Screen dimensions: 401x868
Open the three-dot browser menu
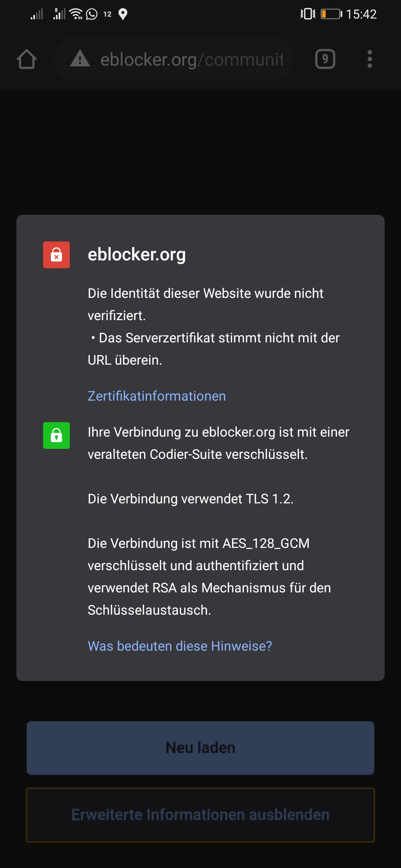click(x=369, y=59)
